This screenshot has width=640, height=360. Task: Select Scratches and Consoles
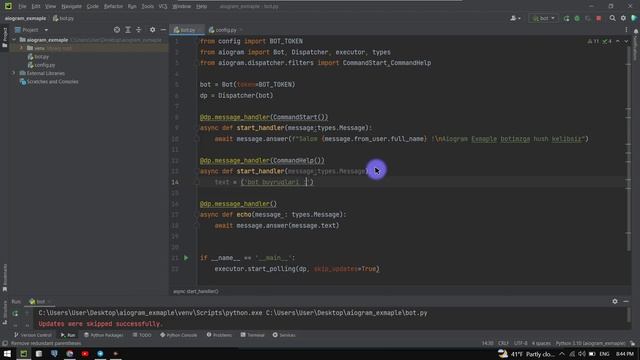[x=49, y=82]
